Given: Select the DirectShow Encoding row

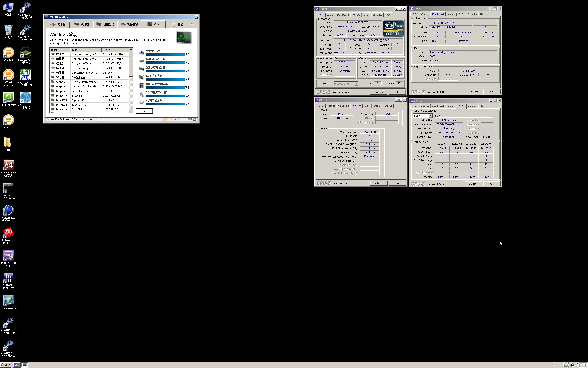Looking at the screenshot, I should (x=89, y=73).
